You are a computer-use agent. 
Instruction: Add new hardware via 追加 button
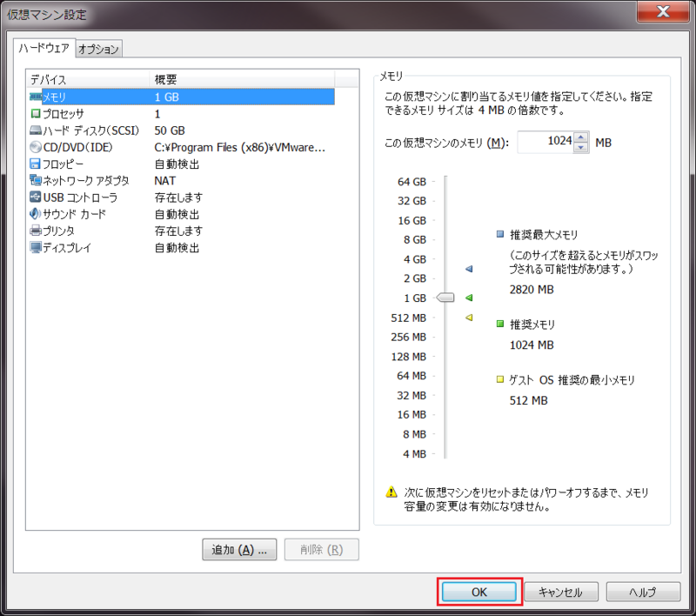tap(238, 549)
